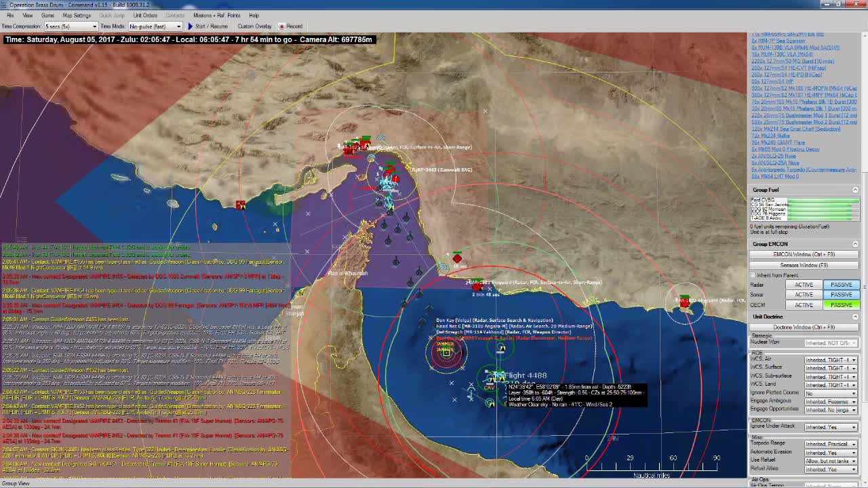Open the WCS, Surface dropdown
The height and width of the screenshot is (488, 868).
(x=831, y=368)
